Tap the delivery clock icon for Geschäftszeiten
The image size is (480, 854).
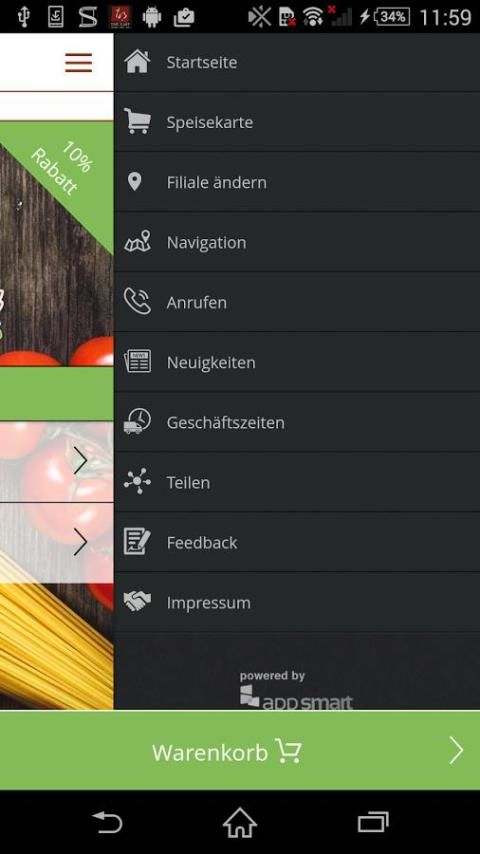click(x=137, y=421)
